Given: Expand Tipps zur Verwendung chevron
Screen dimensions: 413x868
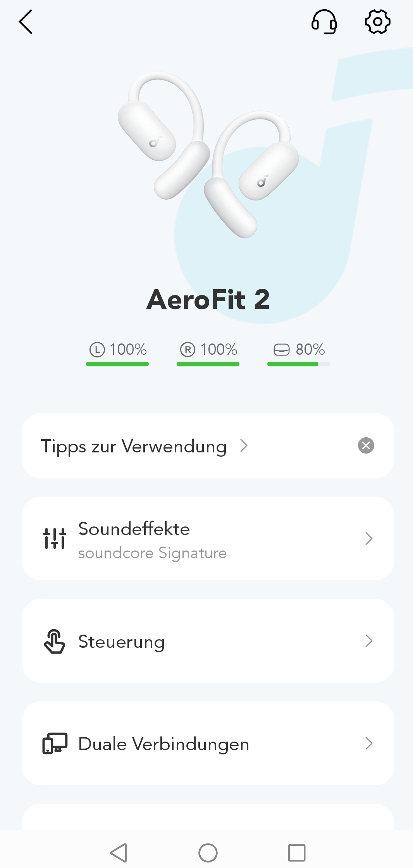Looking at the screenshot, I should click(244, 446).
